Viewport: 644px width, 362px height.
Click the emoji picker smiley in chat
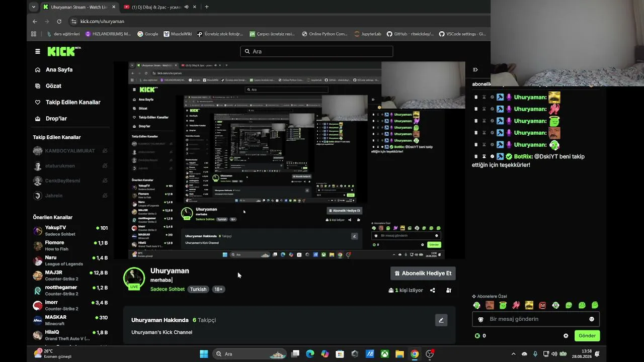point(592,319)
